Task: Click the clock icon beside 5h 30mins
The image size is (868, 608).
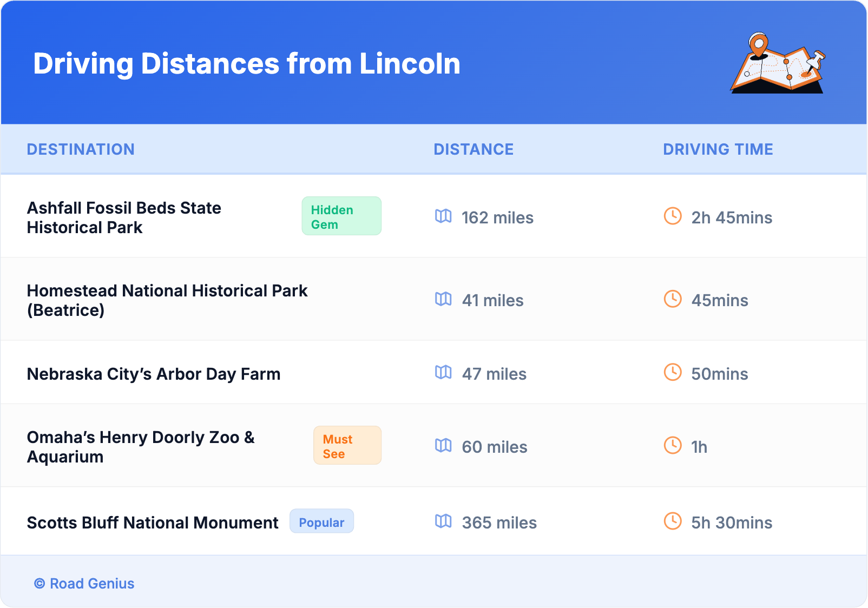Action: [x=673, y=521]
